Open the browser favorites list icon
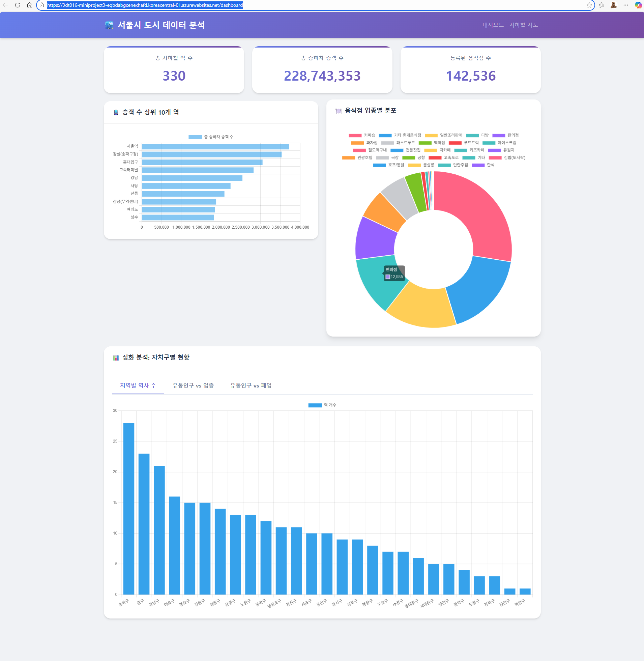This screenshot has width=644, height=661. (602, 5)
